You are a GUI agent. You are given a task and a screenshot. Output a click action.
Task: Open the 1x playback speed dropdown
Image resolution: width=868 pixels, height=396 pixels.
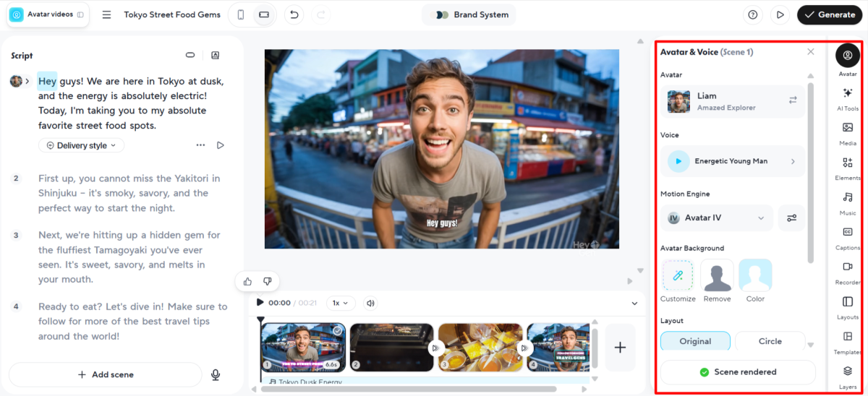click(x=340, y=304)
